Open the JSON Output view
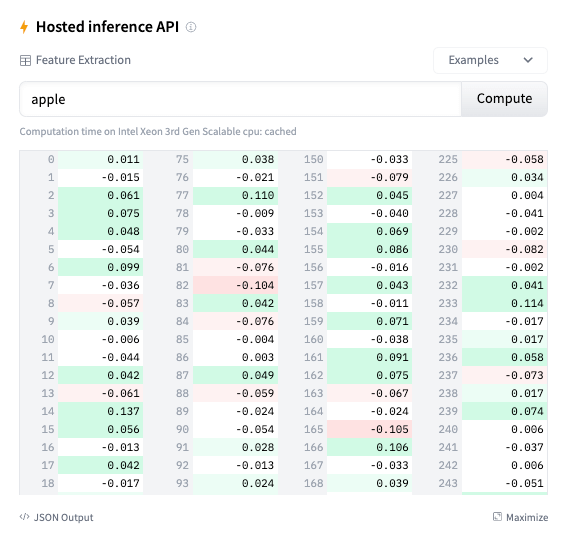Image resolution: width=569 pixels, height=534 pixels. pyautogui.click(x=57, y=517)
